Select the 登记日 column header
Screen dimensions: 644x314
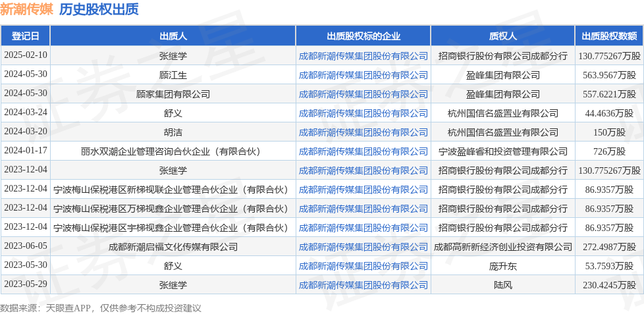click(x=25, y=36)
